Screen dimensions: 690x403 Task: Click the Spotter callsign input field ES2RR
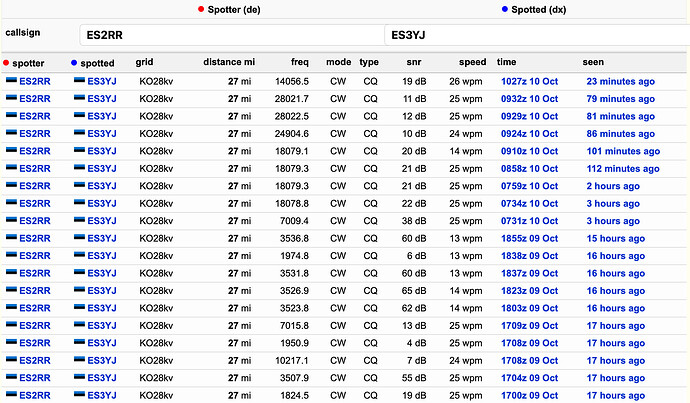coord(232,35)
